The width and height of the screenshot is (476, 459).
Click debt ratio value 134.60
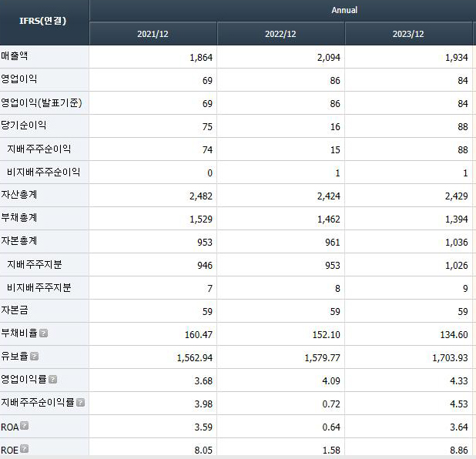(454, 334)
